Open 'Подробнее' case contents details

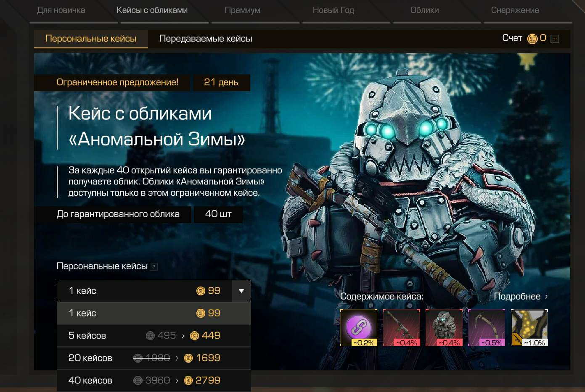517,297
